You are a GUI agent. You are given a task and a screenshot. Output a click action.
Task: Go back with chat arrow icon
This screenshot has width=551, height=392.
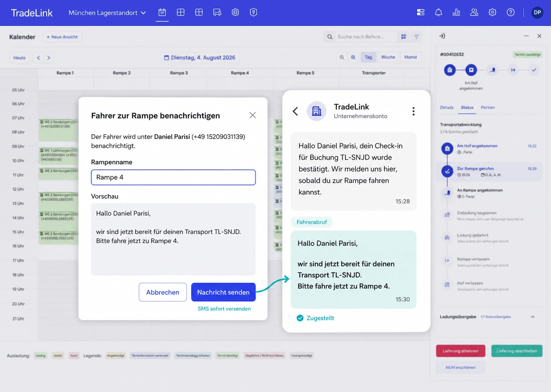295,111
